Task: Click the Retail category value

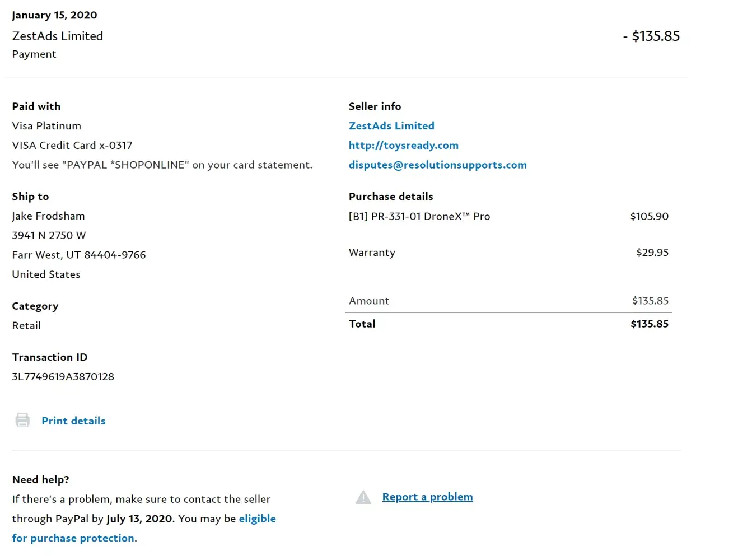Action: [26, 326]
